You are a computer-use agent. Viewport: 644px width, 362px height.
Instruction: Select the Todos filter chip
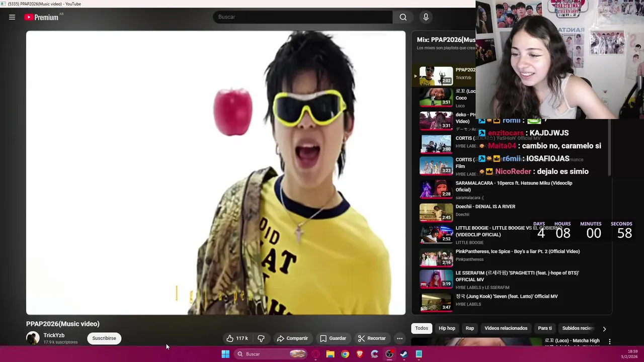click(422, 328)
